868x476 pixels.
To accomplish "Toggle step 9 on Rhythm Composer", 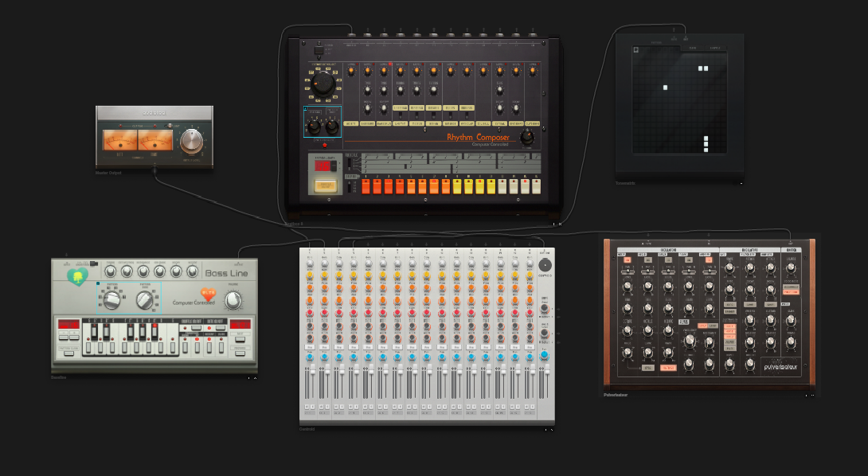I will point(457,186).
